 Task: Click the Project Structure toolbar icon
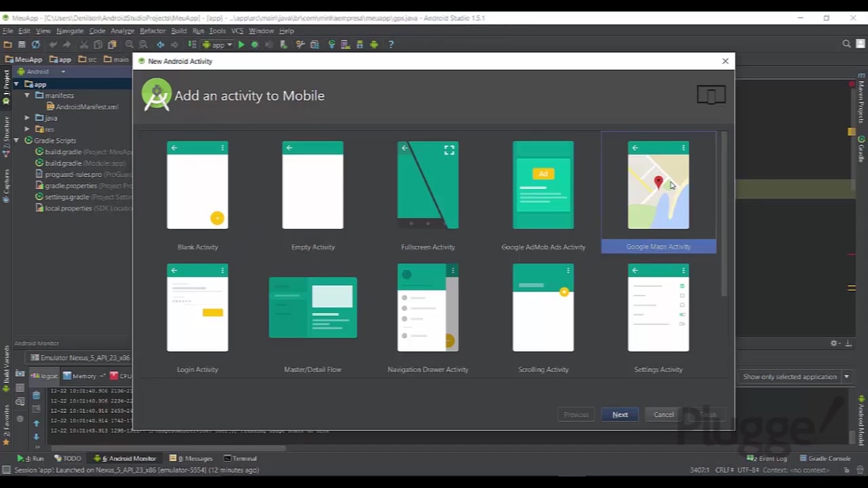315,45
